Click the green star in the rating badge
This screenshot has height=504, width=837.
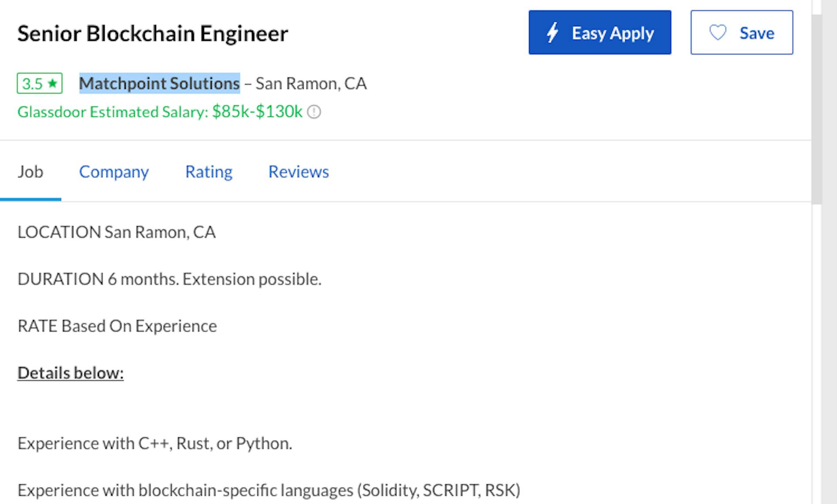point(53,83)
